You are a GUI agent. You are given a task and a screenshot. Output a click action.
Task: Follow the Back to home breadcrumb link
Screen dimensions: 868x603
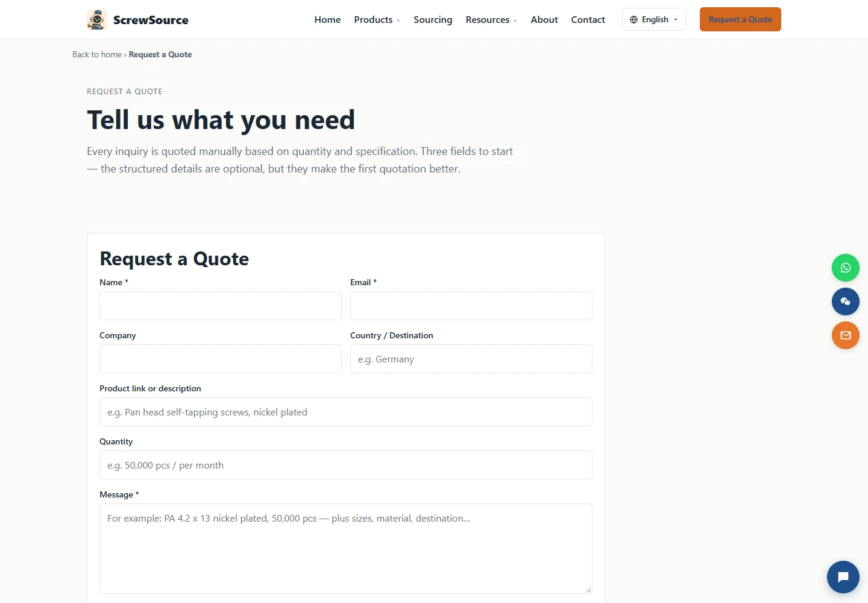coord(97,54)
